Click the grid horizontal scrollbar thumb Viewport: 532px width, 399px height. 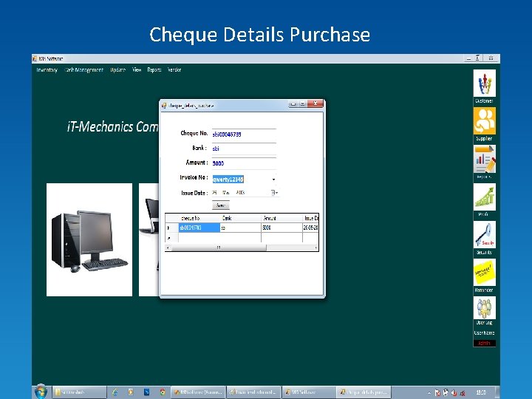(x=219, y=248)
